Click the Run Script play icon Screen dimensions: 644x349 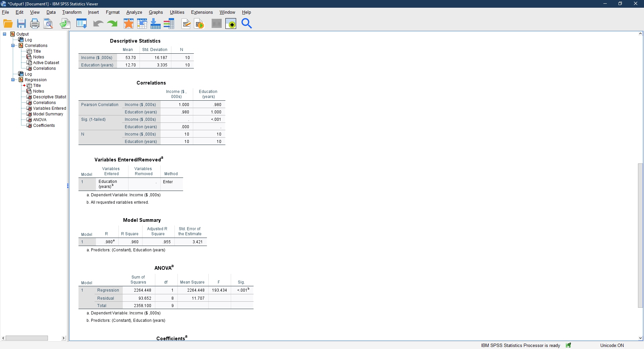[199, 23]
